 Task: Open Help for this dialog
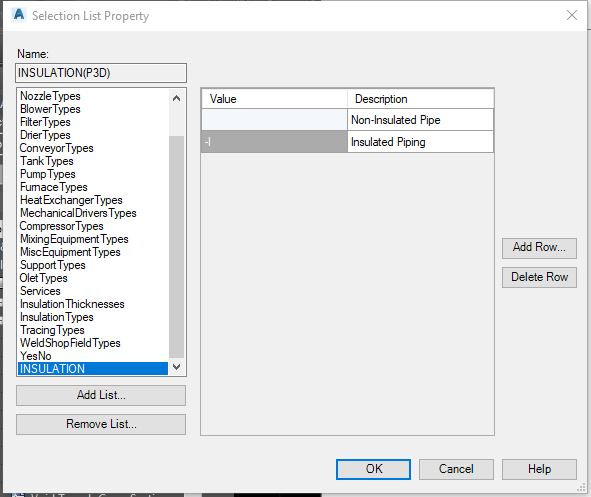click(539, 469)
